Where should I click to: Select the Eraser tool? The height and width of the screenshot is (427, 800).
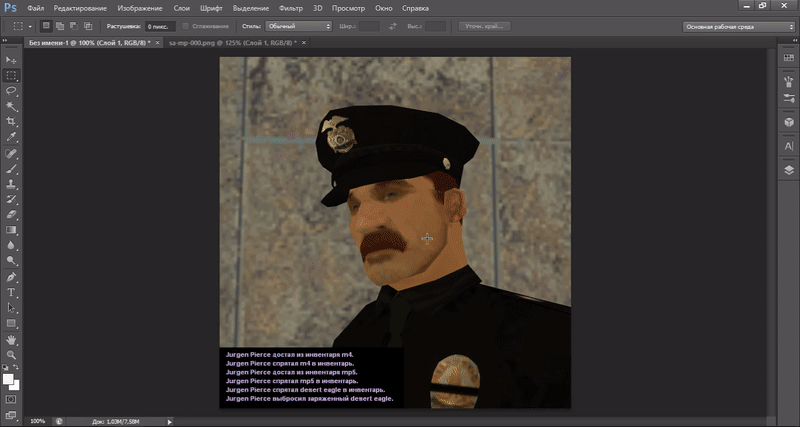tap(11, 214)
